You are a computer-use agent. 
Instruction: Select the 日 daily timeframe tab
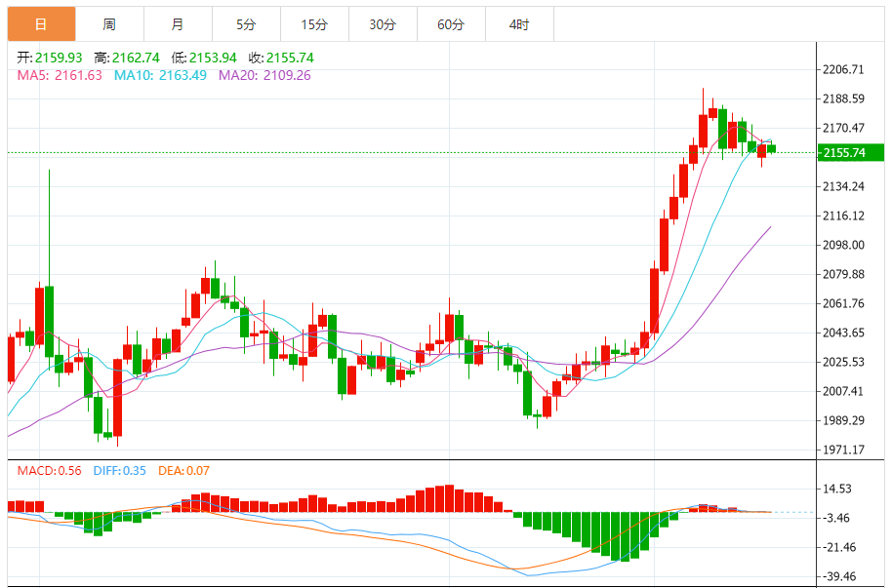[x=42, y=24]
